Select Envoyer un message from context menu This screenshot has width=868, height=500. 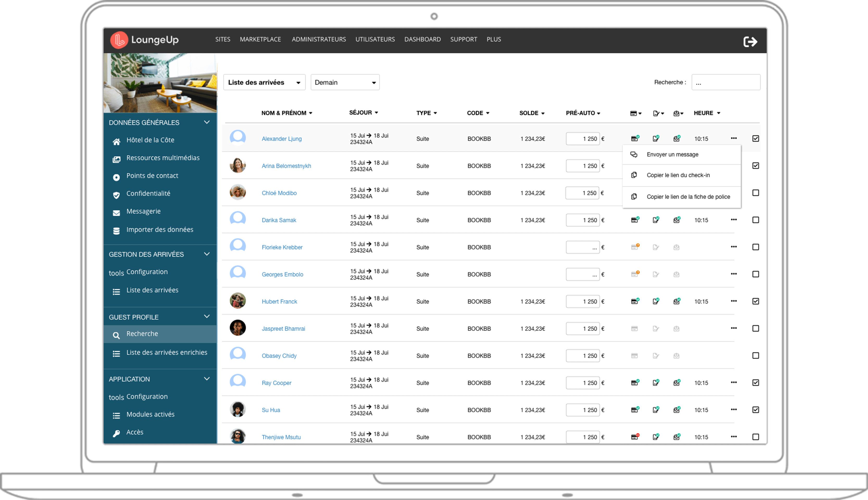672,155
